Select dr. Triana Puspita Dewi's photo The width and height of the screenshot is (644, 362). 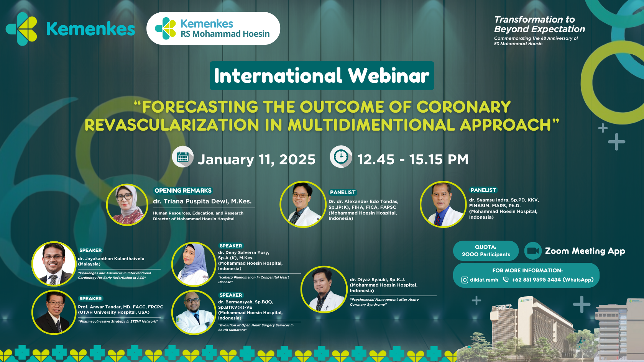click(127, 205)
